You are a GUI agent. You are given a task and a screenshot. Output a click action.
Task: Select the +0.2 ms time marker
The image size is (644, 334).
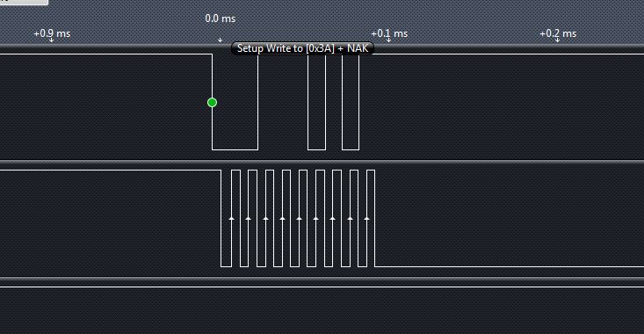(558, 33)
